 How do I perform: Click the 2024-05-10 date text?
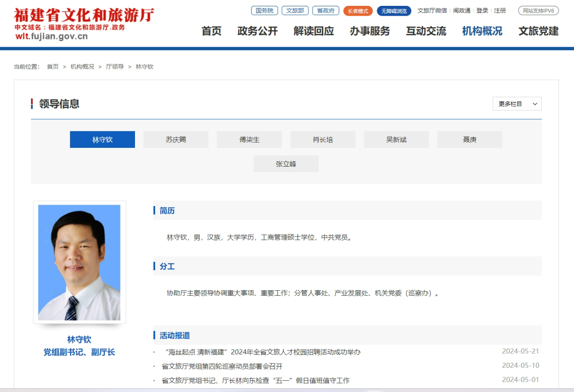[x=521, y=366]
